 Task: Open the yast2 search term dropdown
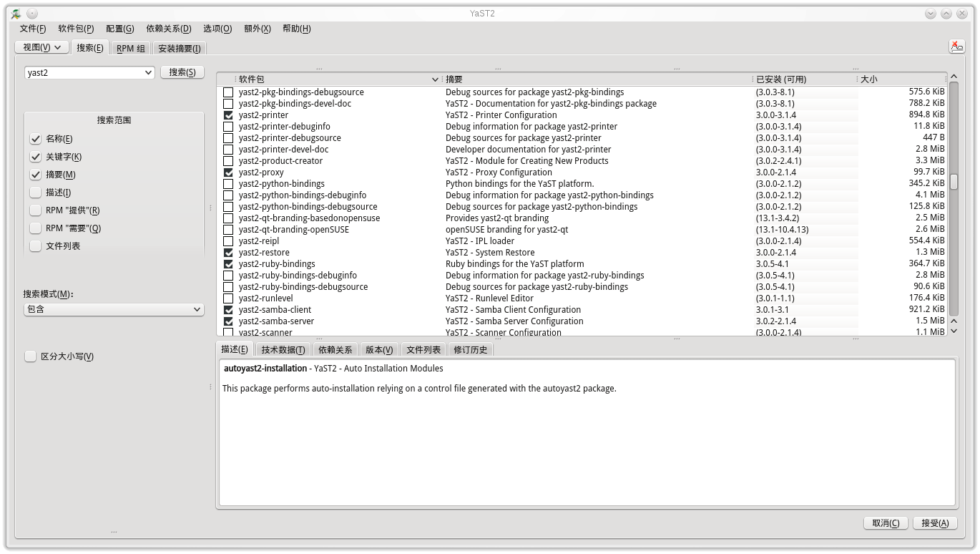point(148,72)
